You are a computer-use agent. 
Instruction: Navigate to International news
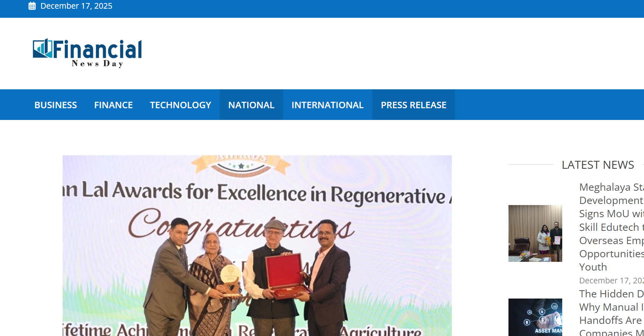[327, 105]
